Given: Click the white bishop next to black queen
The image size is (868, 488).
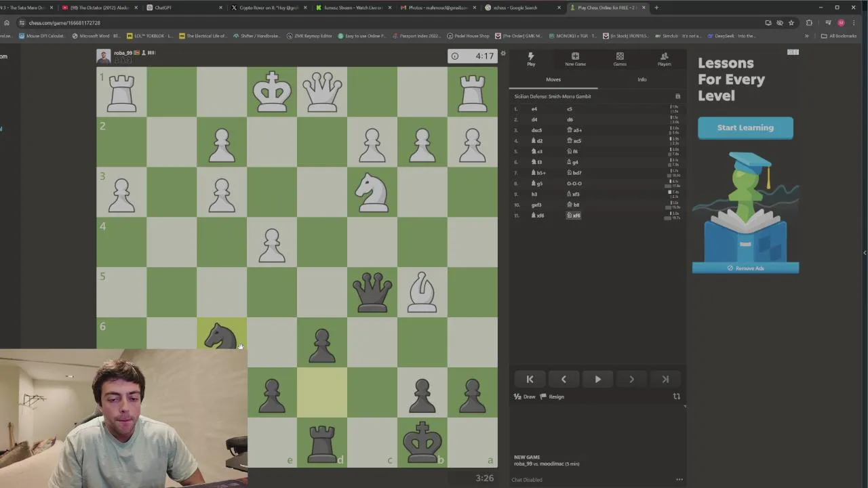Looking at the screenshot, I should (x=422, y=292).
